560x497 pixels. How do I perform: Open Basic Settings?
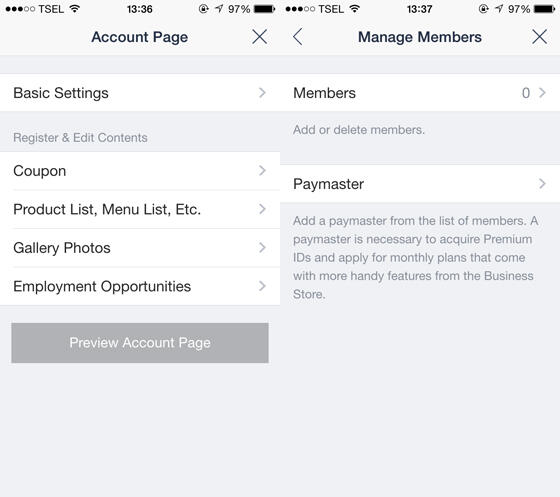pos(140,93)
